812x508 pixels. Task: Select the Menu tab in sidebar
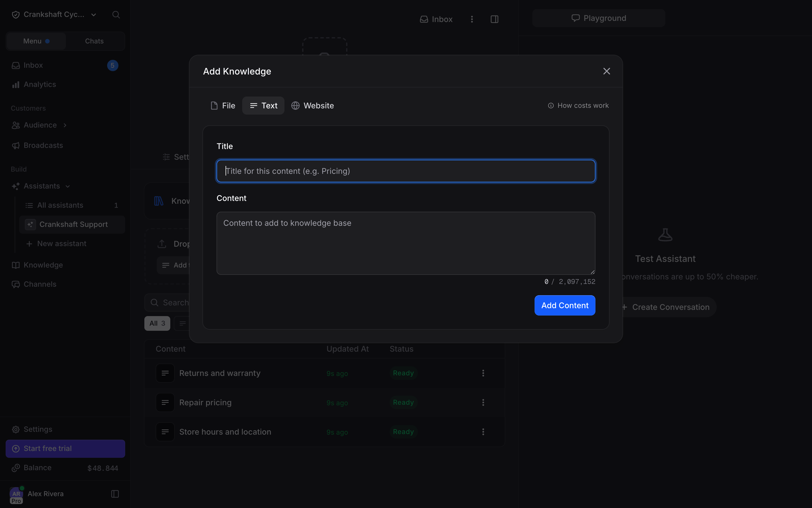click(x=36, y=41)
